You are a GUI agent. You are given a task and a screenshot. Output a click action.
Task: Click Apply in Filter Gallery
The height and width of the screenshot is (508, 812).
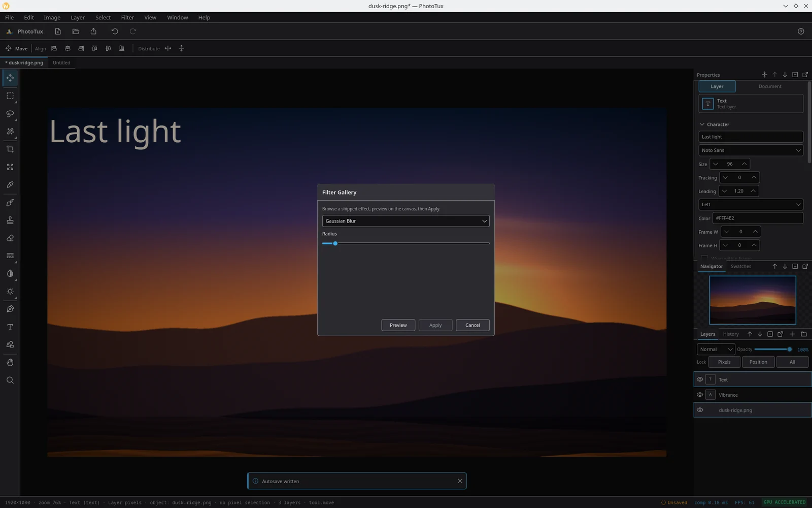(435, 325)
